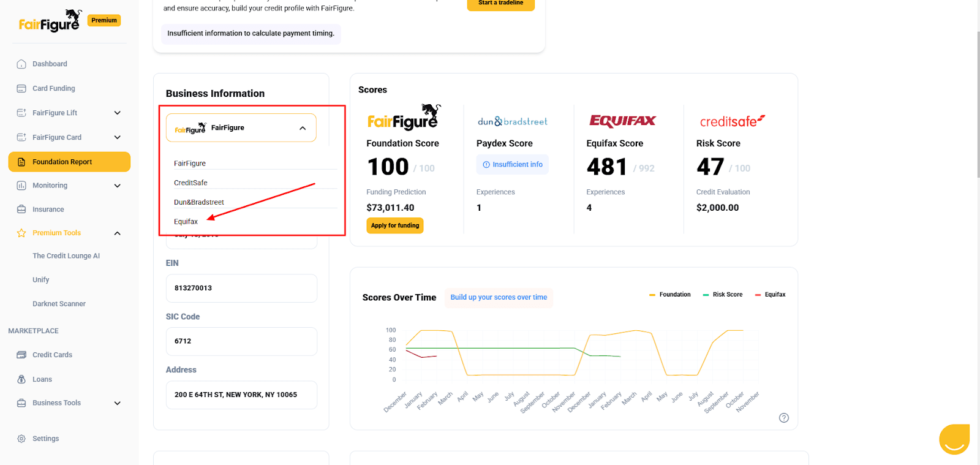Click the EIN field showing 813270013

pos(241,288)
